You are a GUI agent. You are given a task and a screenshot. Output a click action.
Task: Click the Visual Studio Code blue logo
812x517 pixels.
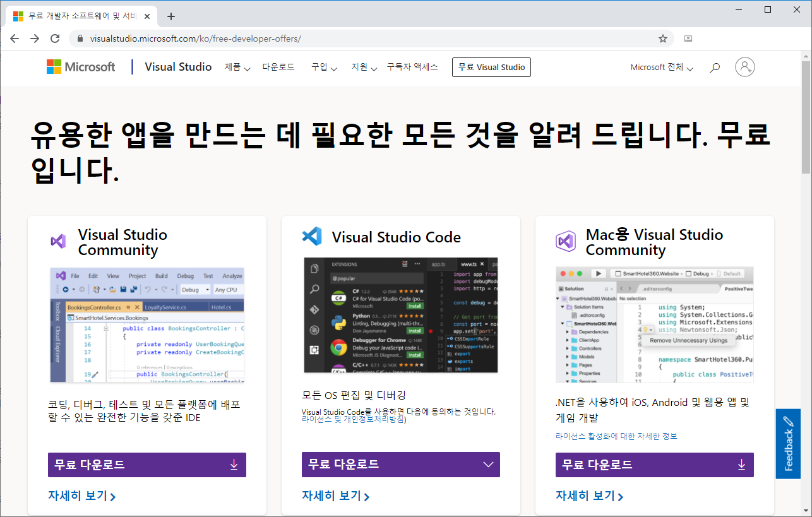tap(312, 237)
